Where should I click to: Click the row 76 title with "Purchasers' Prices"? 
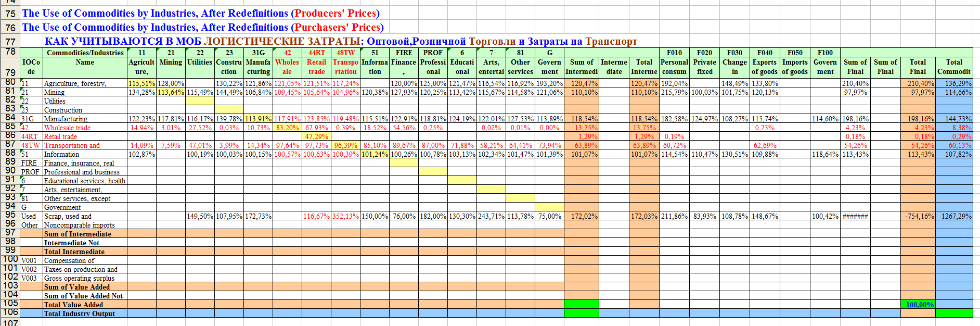tap(202, 28)
